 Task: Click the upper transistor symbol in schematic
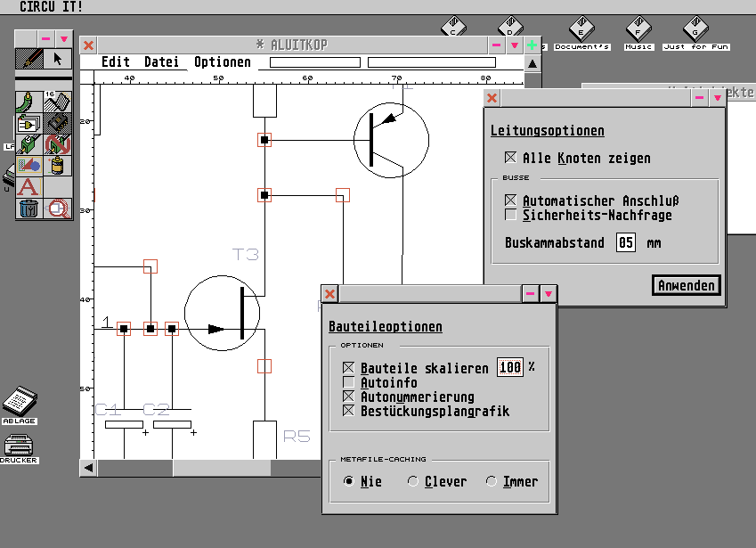[391, 141]
